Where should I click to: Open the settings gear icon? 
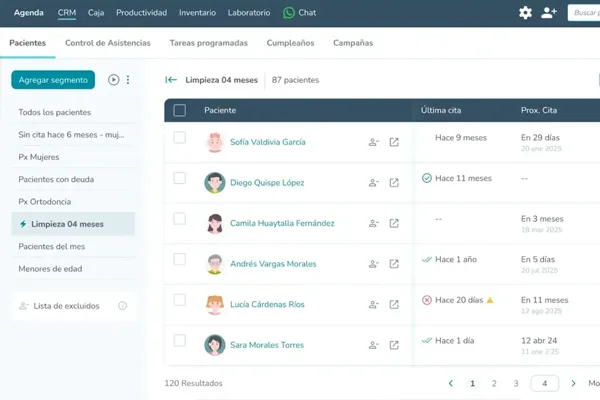click(525, 13)
